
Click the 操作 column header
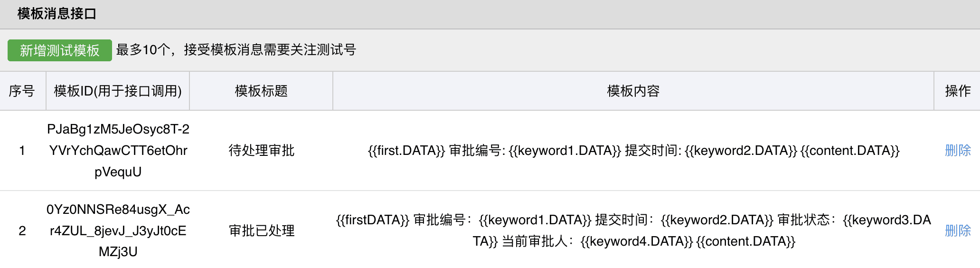pos(957,91)
